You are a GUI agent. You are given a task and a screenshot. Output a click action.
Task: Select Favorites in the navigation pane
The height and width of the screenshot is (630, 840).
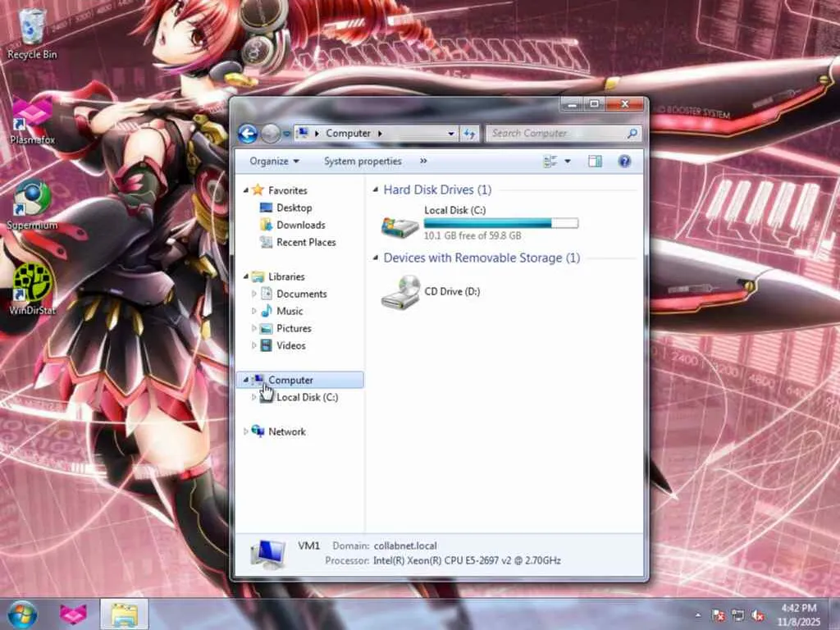(x=288, y=190)
